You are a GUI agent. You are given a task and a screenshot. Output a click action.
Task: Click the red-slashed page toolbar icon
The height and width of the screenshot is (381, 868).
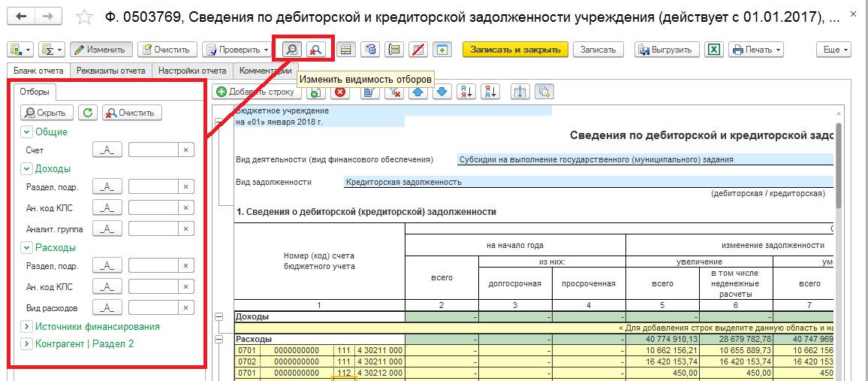[x=419, y=50]
